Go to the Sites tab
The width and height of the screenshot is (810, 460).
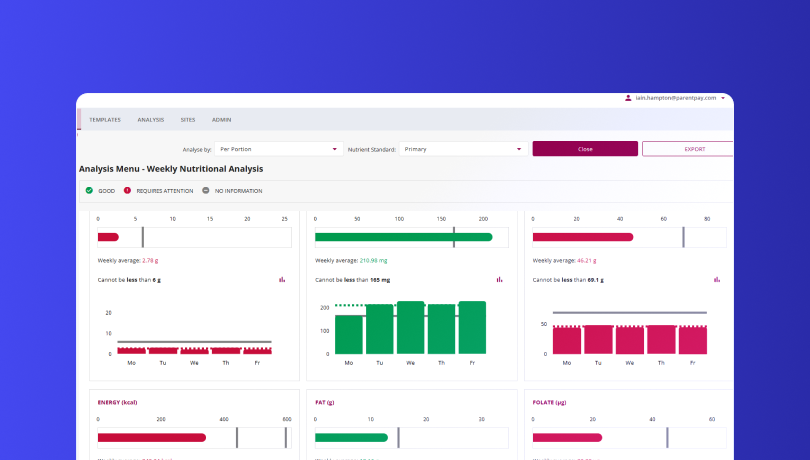(188, 119)
